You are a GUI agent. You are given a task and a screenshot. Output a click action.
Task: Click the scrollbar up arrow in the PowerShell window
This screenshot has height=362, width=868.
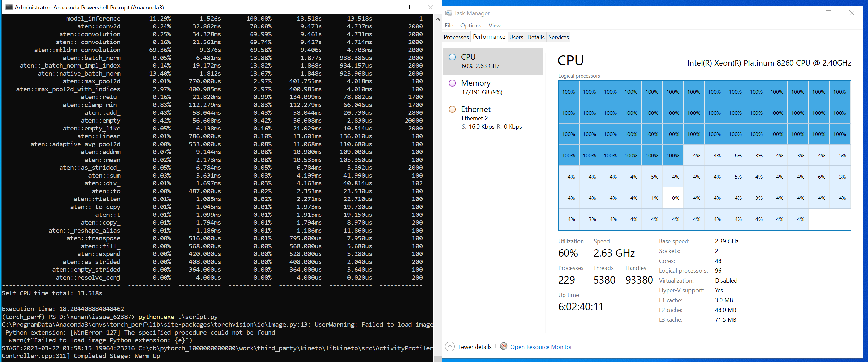point(438,19)
